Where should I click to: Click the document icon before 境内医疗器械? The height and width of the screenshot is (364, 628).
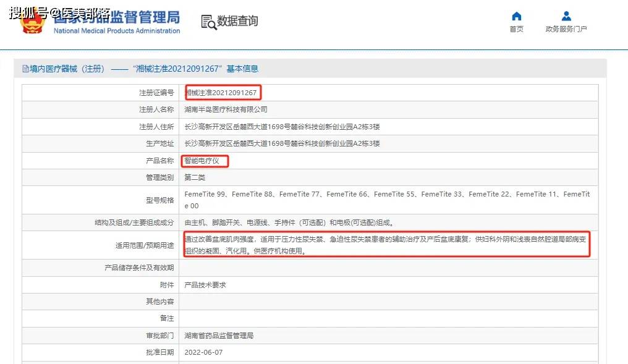[x=25, y=69]
